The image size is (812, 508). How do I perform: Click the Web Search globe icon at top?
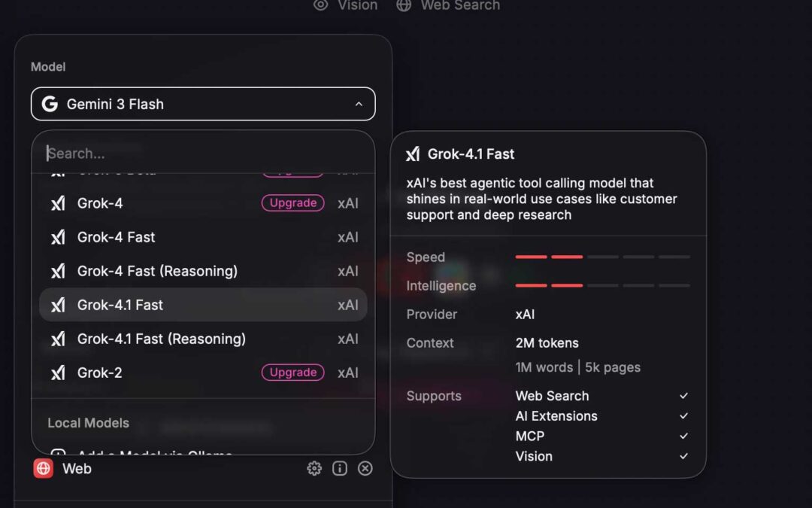click(404, 5)
